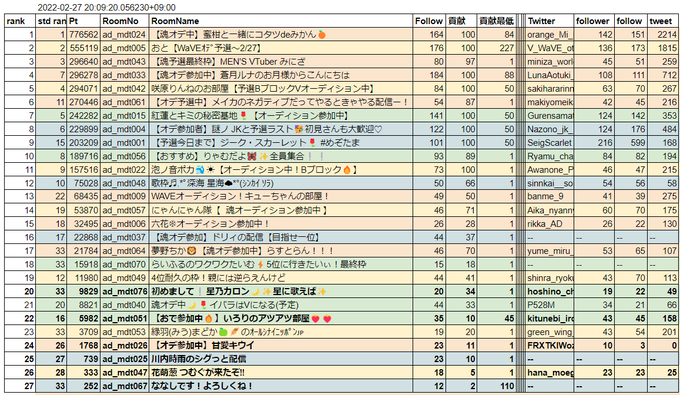Select room number ad_mdt009
Image resolution: width=680 pixels, height=395 pixels.
124,196
